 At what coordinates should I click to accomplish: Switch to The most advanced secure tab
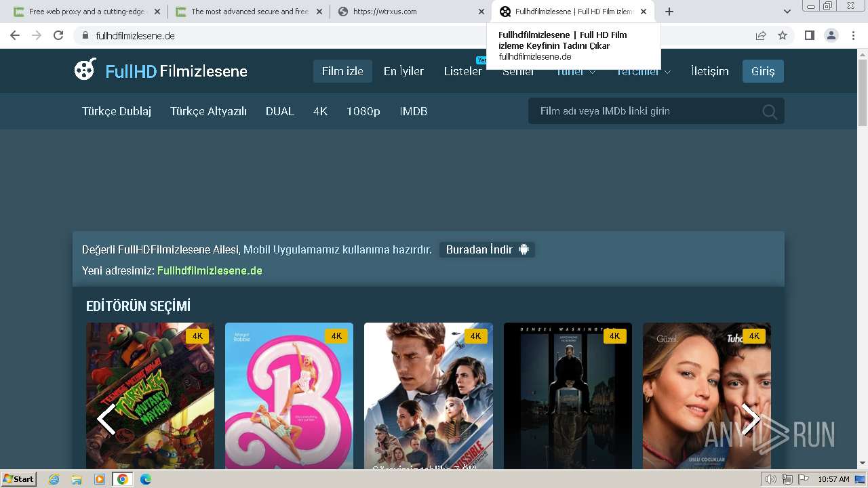pyautogui.click(x=248, y=12)
